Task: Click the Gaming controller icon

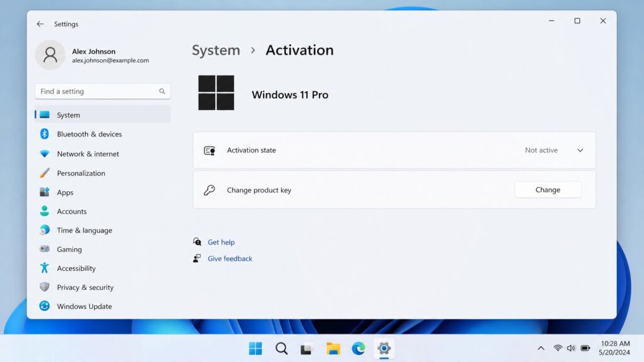Action: pos(45,249)
